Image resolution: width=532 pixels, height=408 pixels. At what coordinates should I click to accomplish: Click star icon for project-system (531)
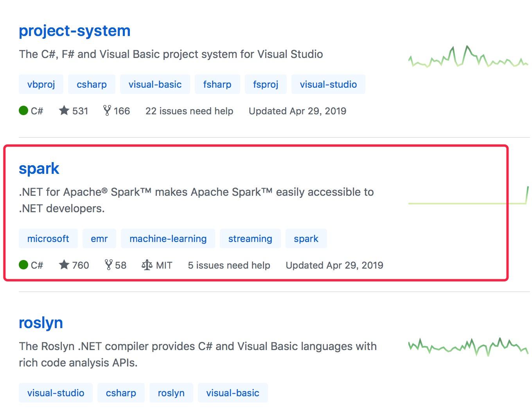[x=64, y=110]
